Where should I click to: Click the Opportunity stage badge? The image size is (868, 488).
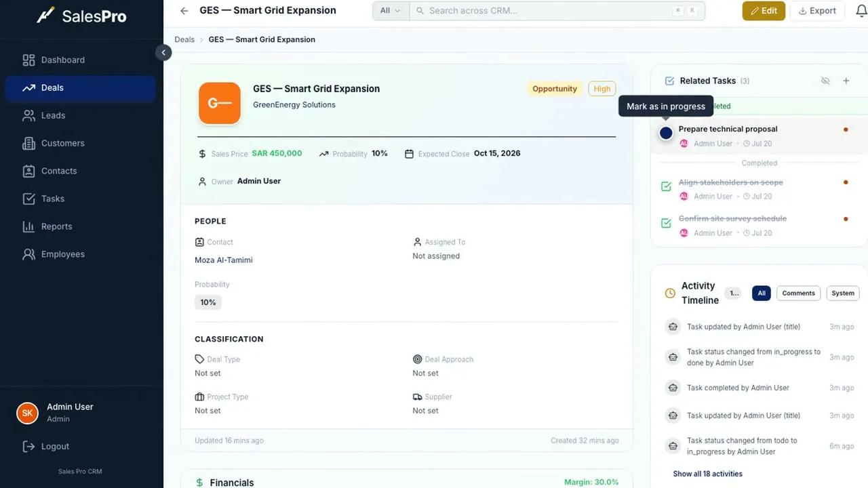click(555, 89)
